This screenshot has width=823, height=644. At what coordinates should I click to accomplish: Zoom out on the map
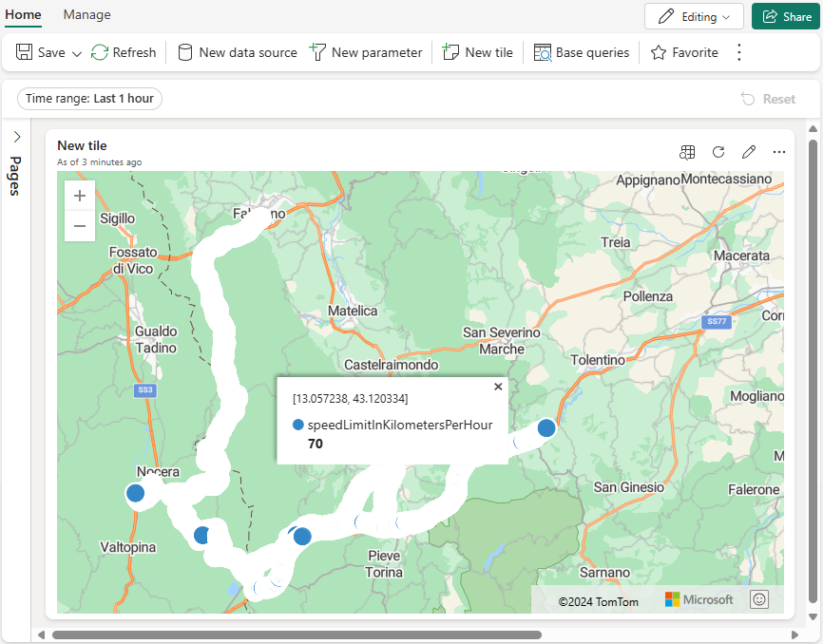tap(80, 226)
